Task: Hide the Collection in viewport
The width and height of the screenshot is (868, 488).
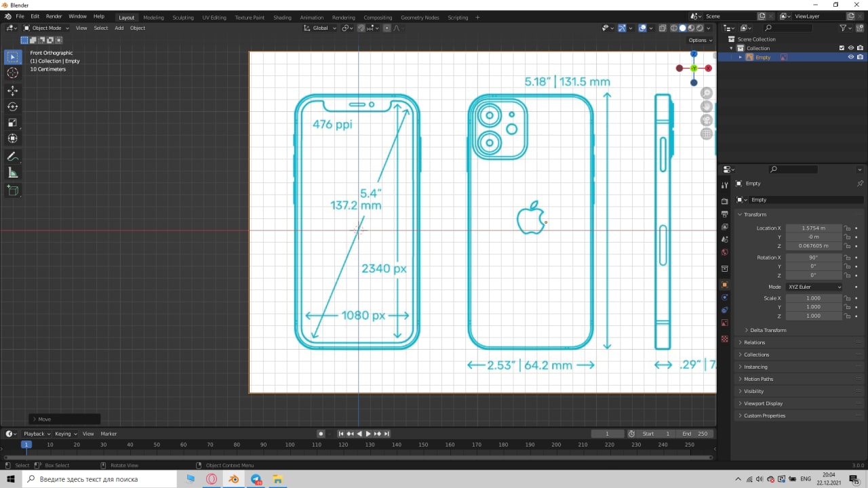Action: 850,48
